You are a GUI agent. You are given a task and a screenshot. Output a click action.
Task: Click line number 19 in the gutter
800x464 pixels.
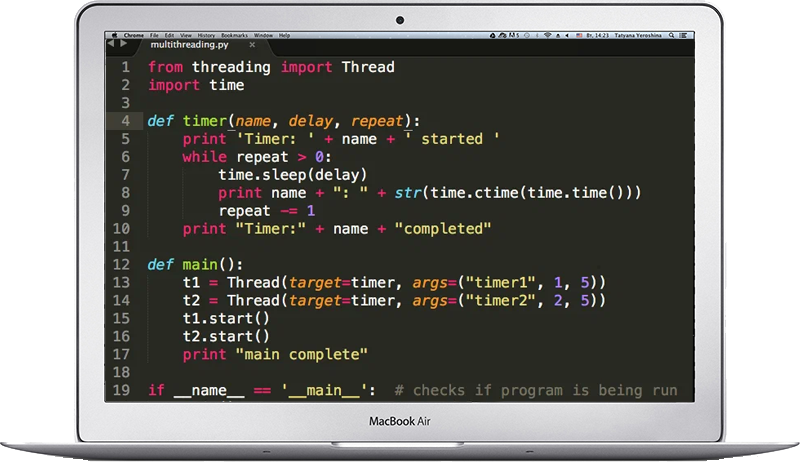pyautogui.click(x=121, y=390)
